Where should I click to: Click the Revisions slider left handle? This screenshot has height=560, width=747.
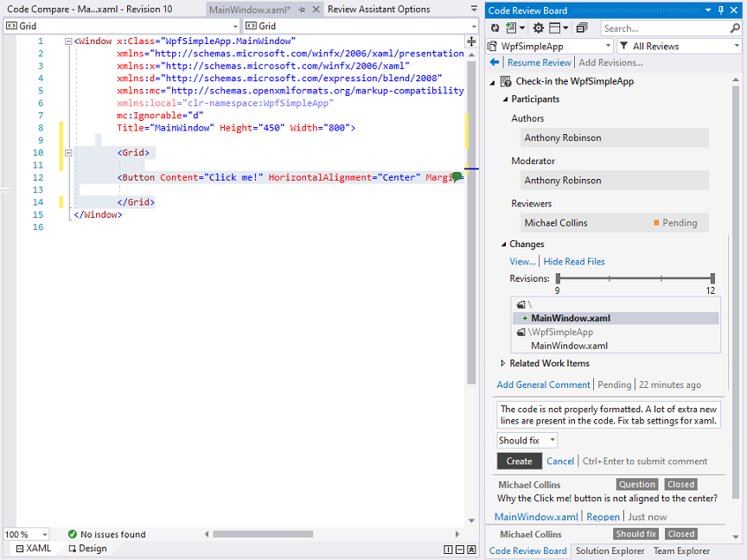click(558, 278)
